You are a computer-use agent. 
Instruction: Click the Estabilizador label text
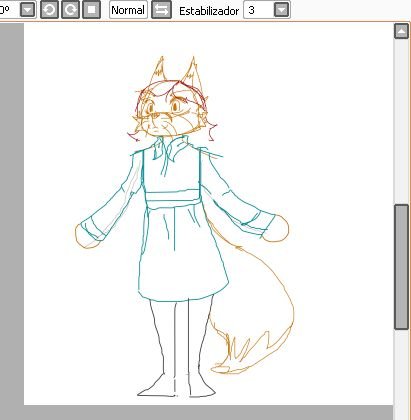209,11
